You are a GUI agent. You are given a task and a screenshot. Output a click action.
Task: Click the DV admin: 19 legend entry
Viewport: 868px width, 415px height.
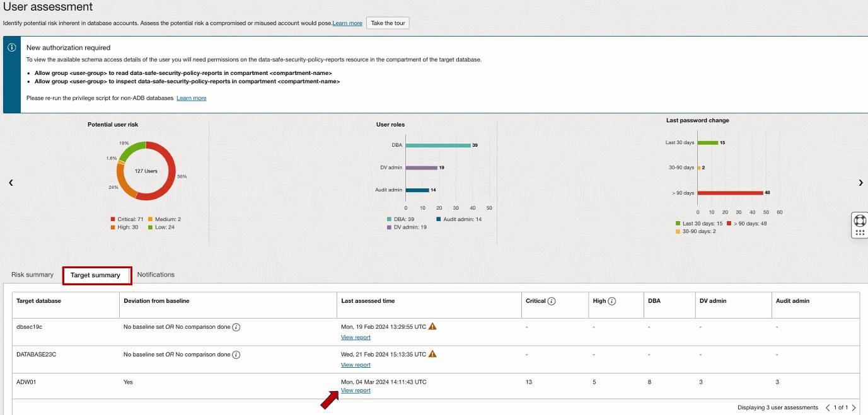click(407, 227)
